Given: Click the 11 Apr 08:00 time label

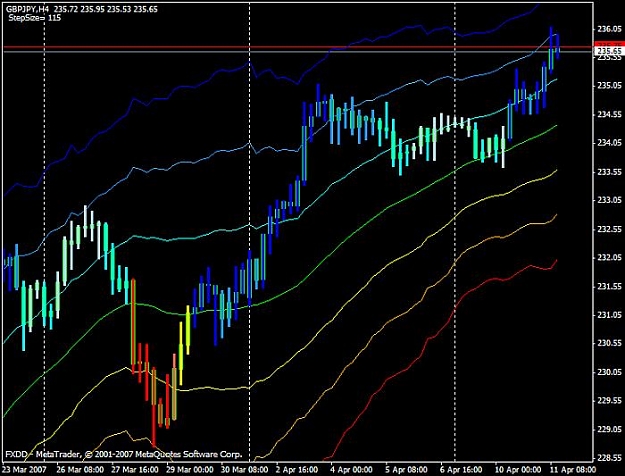Looking at the screenshot, I should (x=573, y=470).
